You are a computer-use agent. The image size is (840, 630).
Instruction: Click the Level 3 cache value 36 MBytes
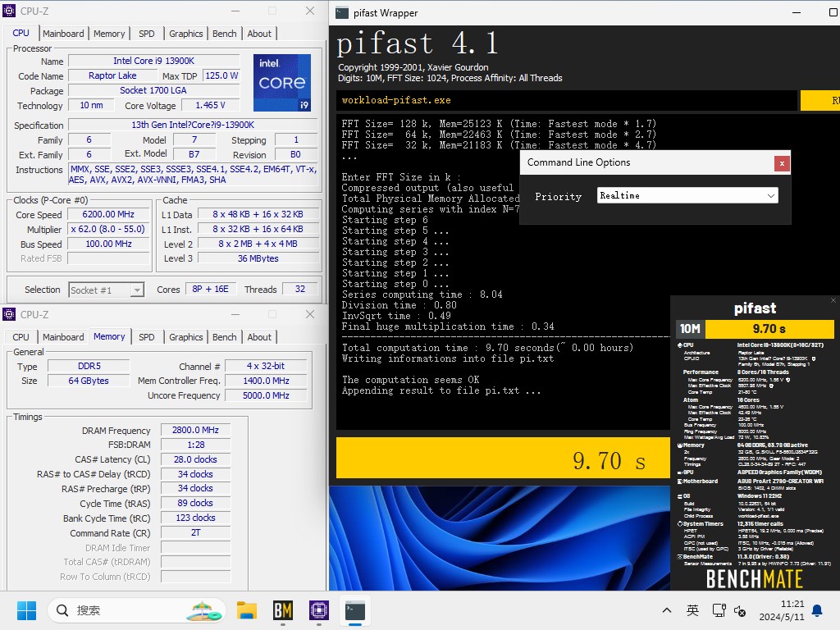pyautogui.click(x=258, y=258)
